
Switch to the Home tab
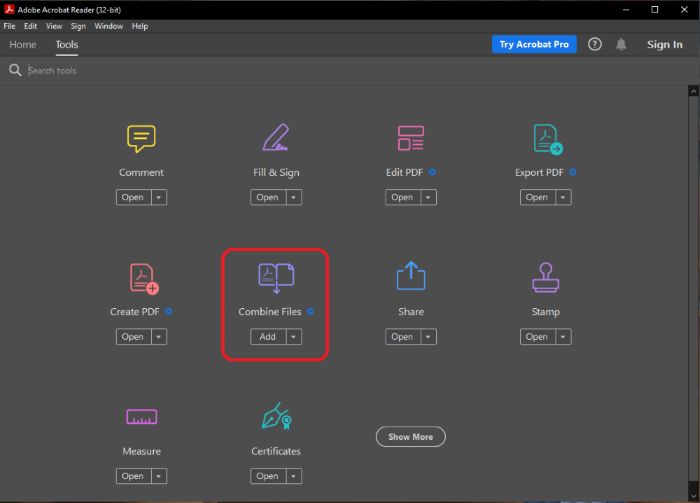(x=23, y=45)
